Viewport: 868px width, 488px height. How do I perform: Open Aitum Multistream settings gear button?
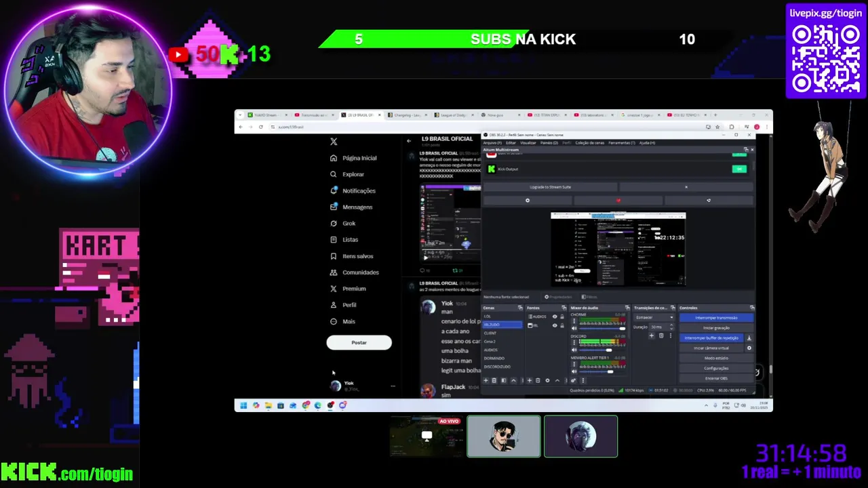click(x=528, y=201)
